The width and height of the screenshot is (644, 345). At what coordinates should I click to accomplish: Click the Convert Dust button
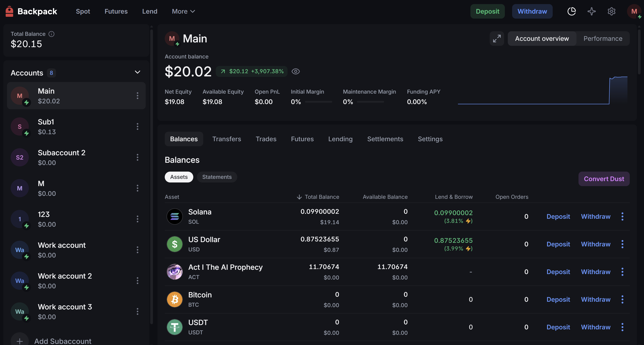pos(604,179)
